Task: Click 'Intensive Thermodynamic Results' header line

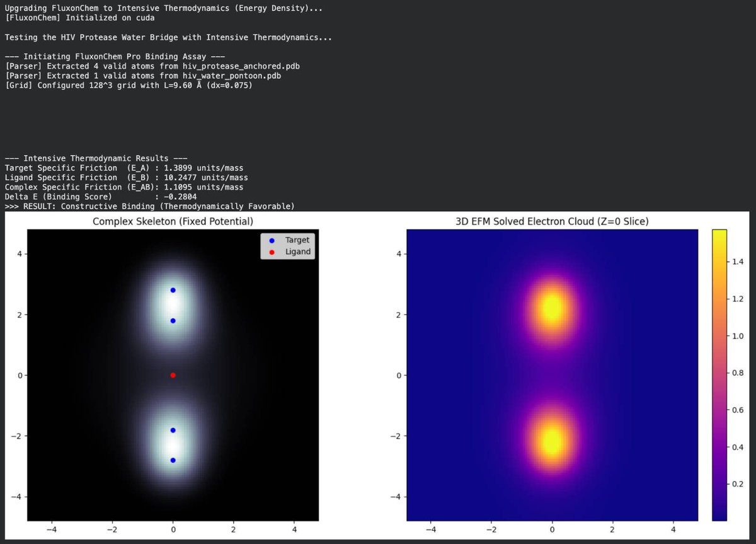Action: pos(96,158)
